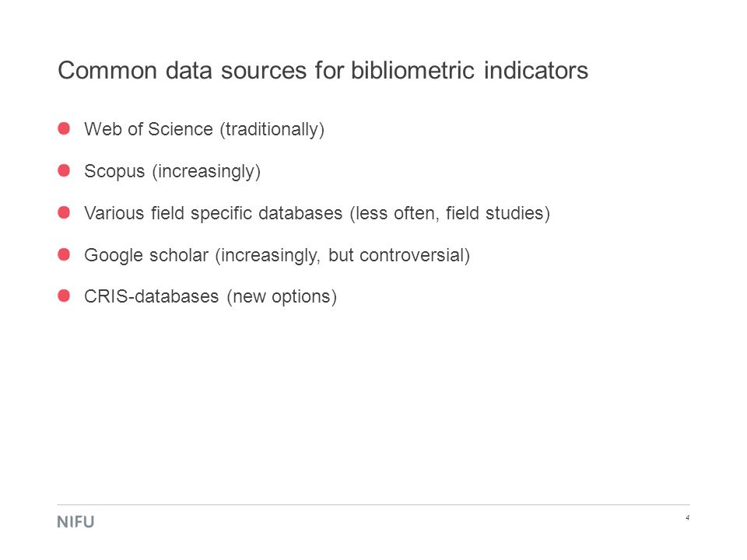Click the NIFU logo in the footer
Screen dimensions: 747x560
[75, 522]
